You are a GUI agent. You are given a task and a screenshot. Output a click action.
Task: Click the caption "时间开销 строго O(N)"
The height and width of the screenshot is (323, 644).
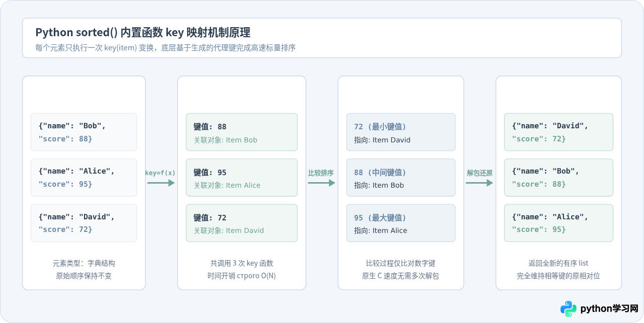coord(242,276)
